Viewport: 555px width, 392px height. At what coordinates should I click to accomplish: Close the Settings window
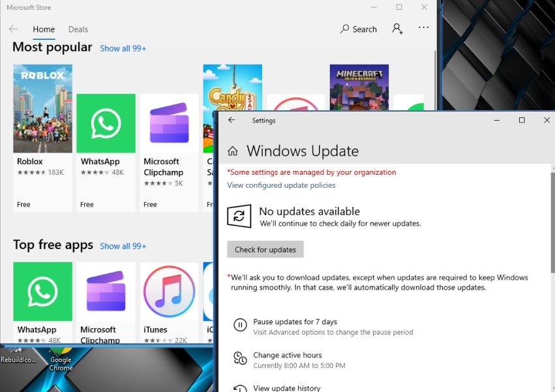click(547, 121)
